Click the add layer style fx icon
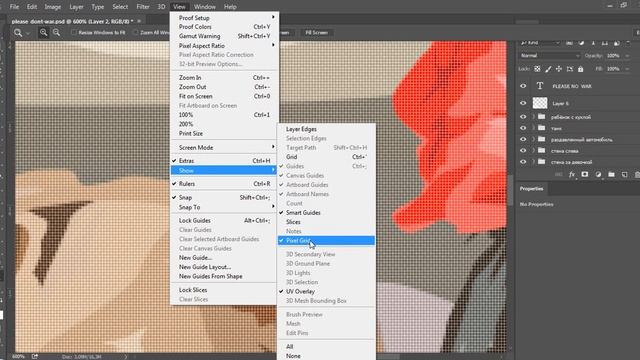Viewport: 640px width, 360px height. [572, 174]
